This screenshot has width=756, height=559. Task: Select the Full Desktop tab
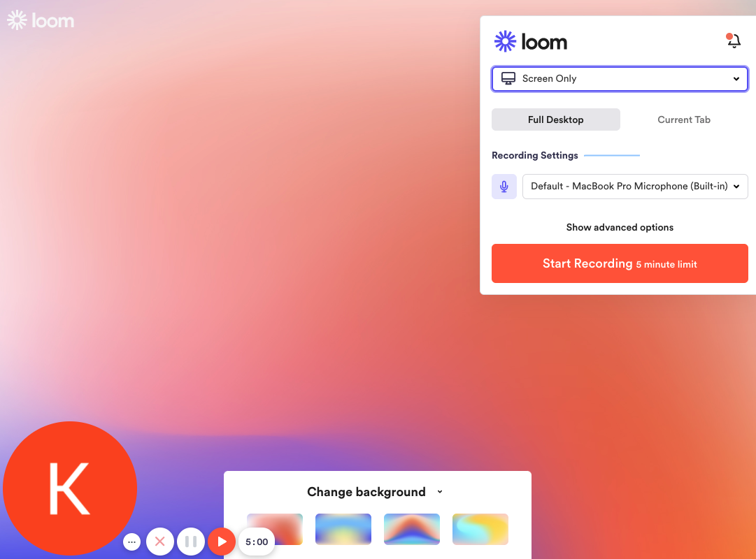(x=555, y=119)
